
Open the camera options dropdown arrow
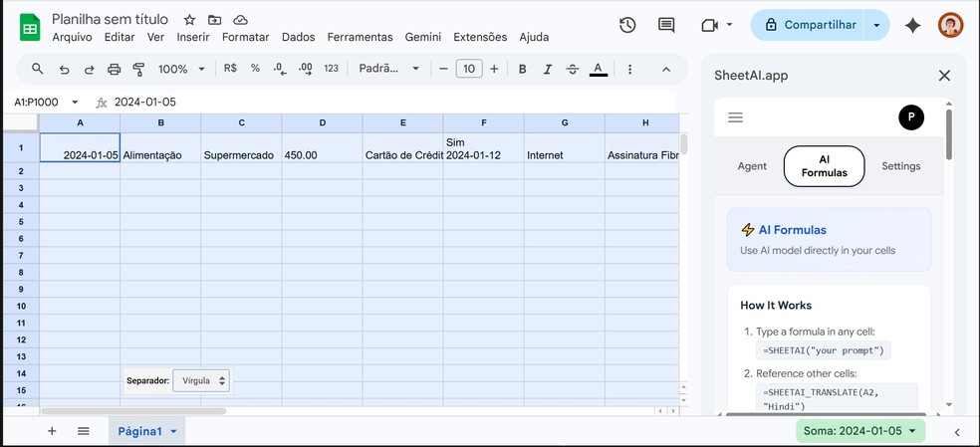point(729,25)
